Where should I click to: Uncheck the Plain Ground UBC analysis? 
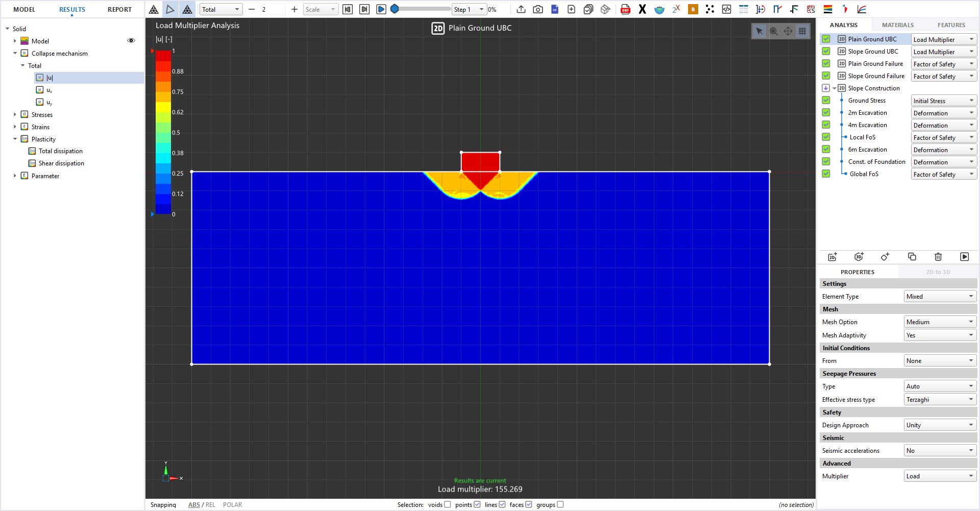(826, 39)
